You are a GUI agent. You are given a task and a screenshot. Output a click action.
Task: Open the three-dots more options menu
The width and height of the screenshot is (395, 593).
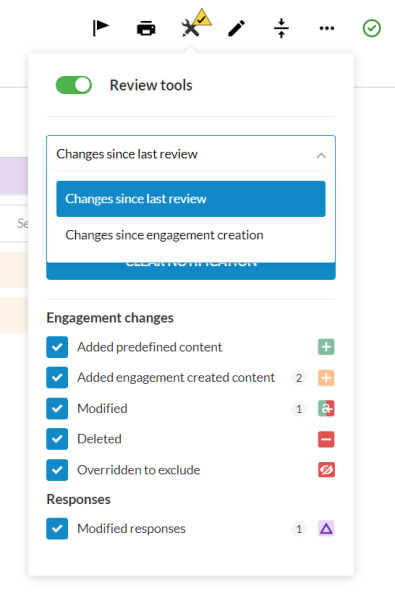[x=327, y=28]
